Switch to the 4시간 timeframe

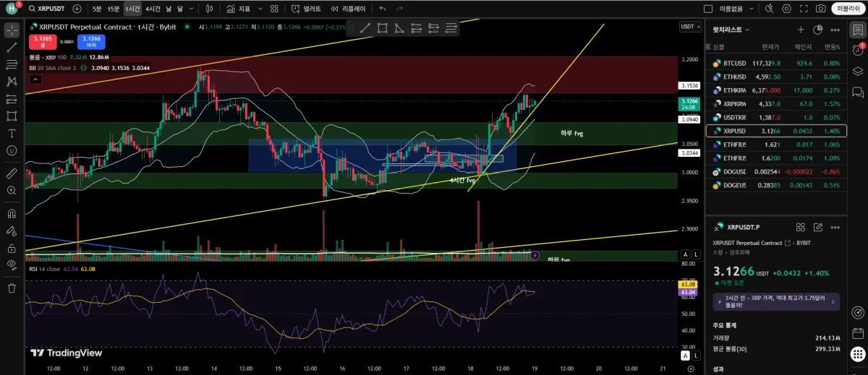152,9
